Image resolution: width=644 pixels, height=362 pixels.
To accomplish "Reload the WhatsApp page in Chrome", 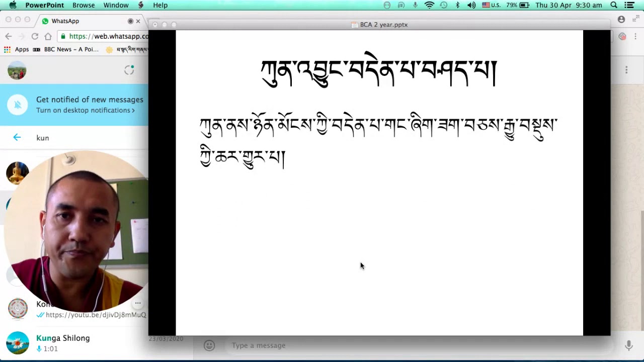I will (x=35, y=36).
